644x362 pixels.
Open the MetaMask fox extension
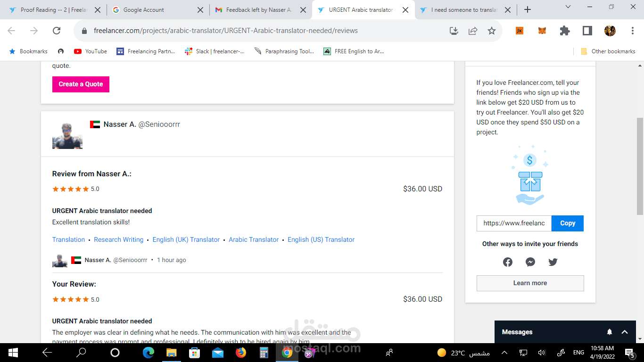542,31
